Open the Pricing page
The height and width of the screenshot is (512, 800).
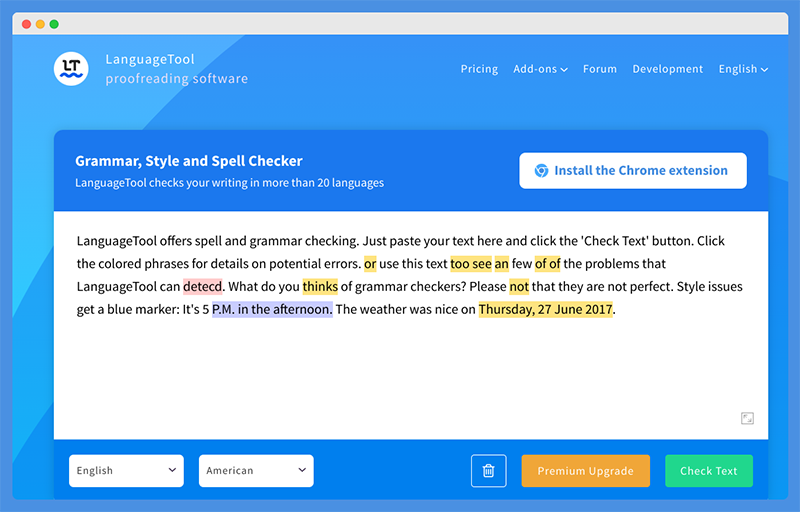(479, 69)
